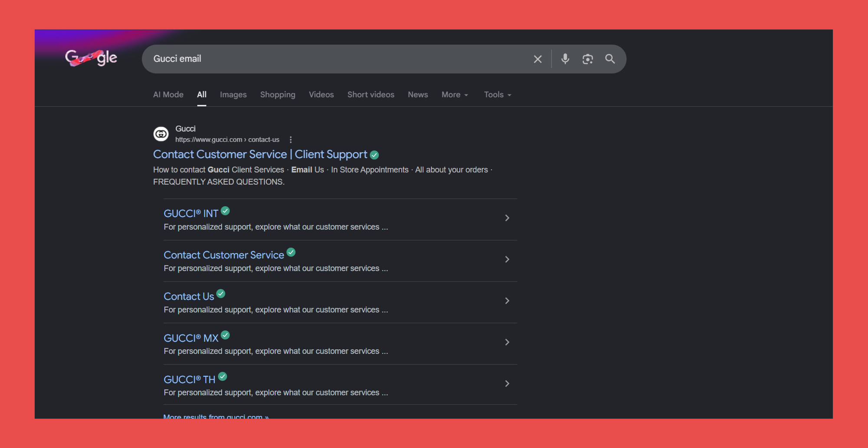Click the Gucci site favicon
The width and height of the screenshot is (868, 448).
(161, 134)
